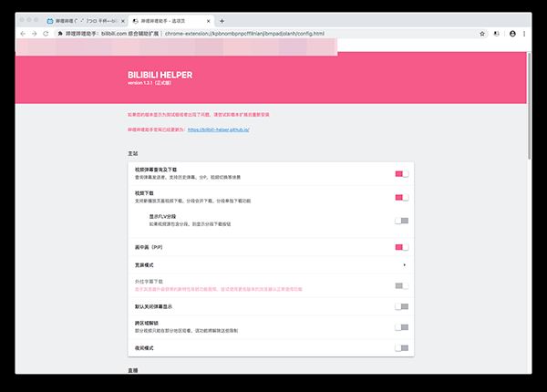Enable the 默认关闭弹幕显示 toggle
Screen dimensions: 547x392
tap(401, 306)
